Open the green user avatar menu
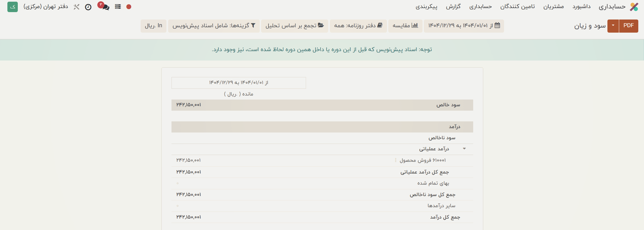 click(x=13, y=7)
